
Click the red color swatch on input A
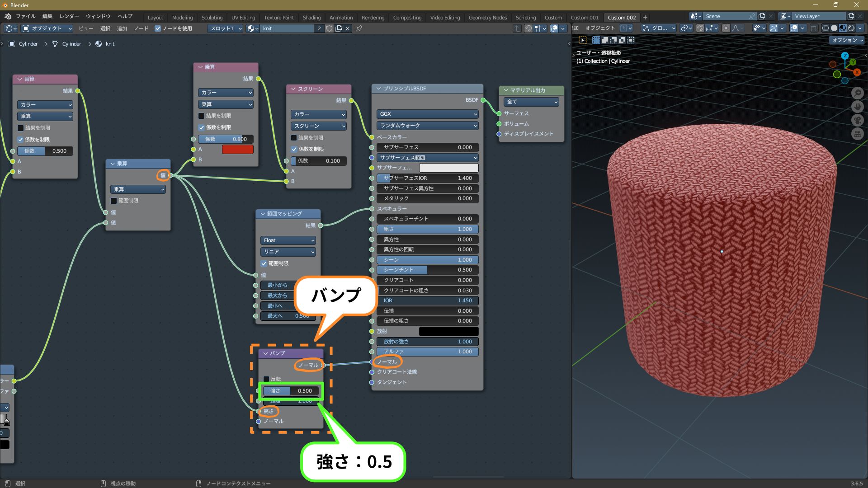237,150
